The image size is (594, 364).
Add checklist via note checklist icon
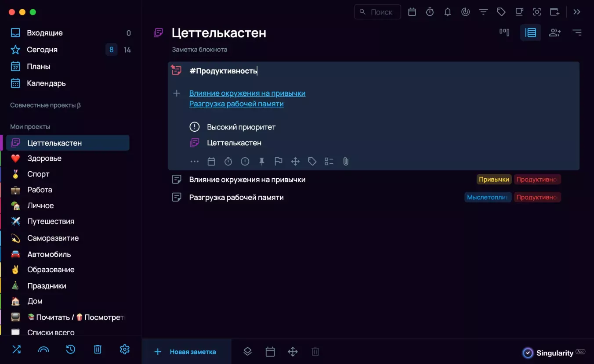329,162
